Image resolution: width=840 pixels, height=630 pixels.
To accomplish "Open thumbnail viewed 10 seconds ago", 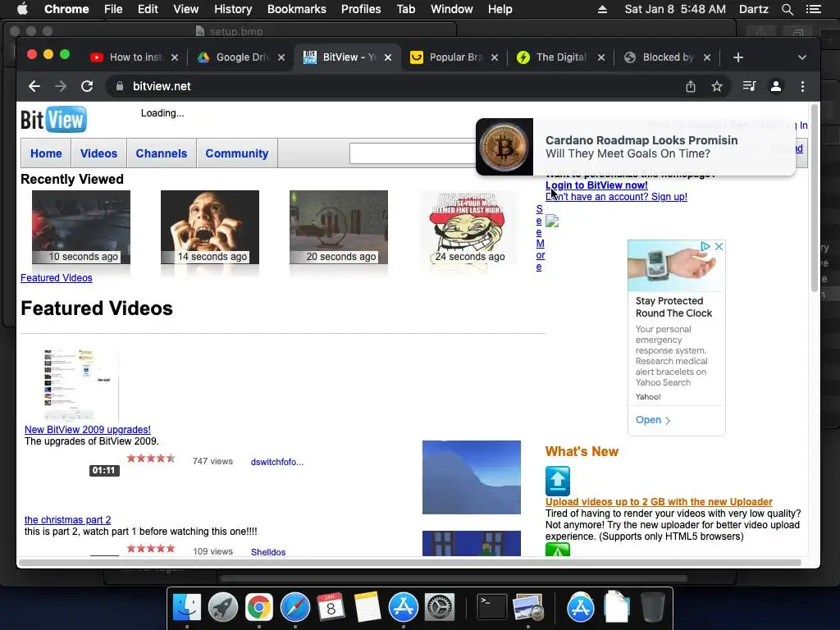I will coord(81,227).
